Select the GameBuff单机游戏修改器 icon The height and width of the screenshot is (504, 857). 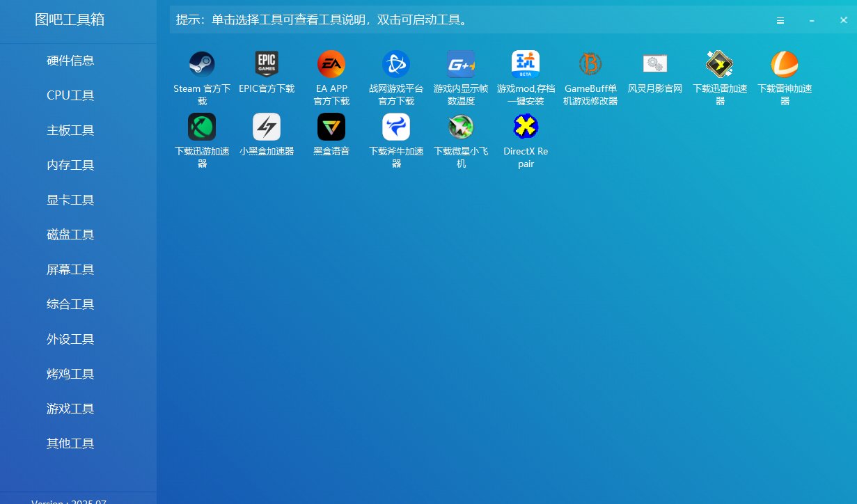pyautogui.click(x=590, y=64)
